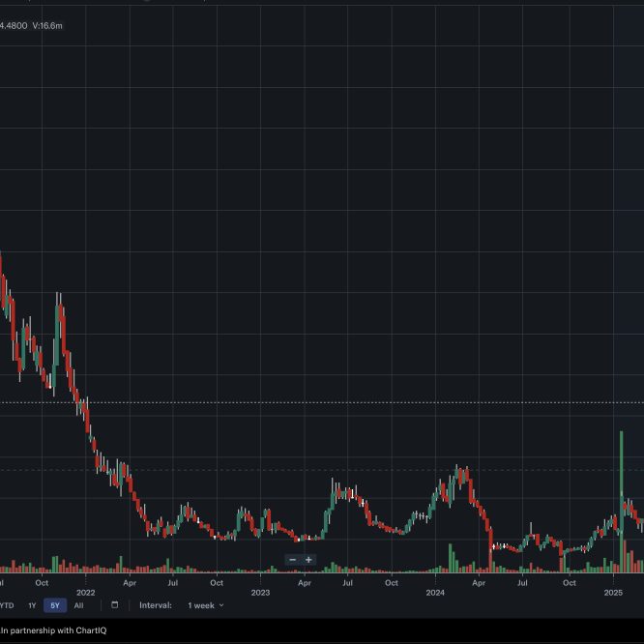Click the zoom in plus button
This screenshot has height=644, width=644.
click(x=308, y=560)
